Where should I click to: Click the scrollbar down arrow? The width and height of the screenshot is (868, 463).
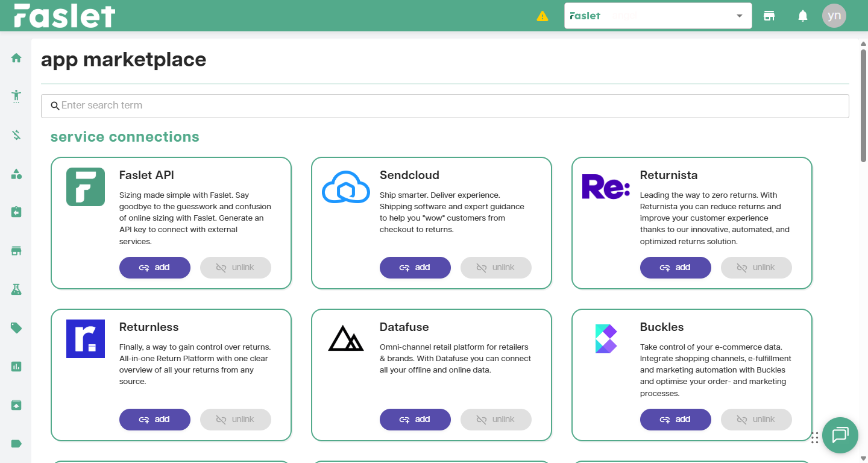click(863, 458)
